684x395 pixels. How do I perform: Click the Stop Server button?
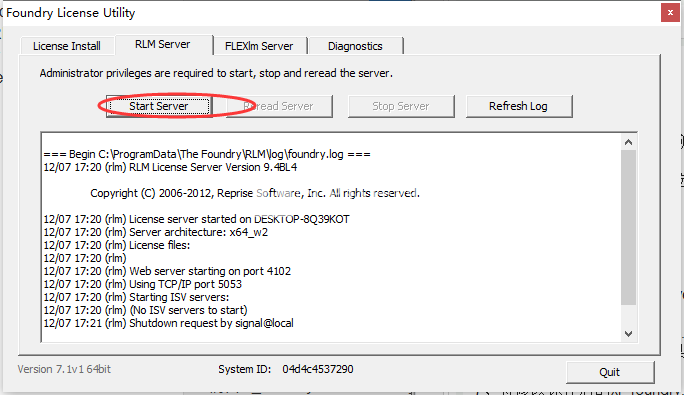click(401, 106)
